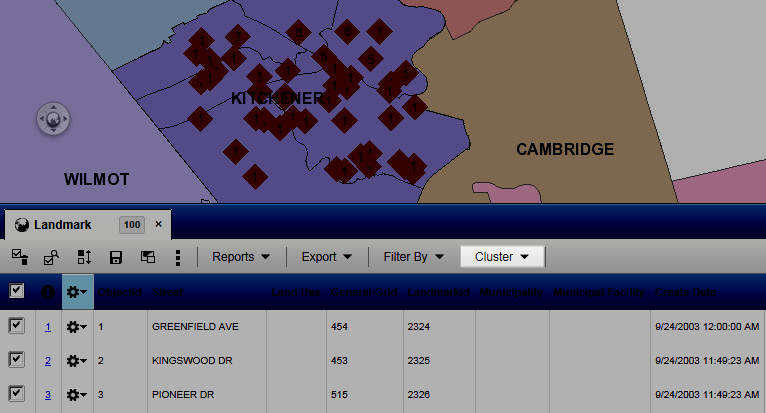Open gear actions menu for KINGSWOOD DR row
766x413 pixels.
(x=76, y=360)
